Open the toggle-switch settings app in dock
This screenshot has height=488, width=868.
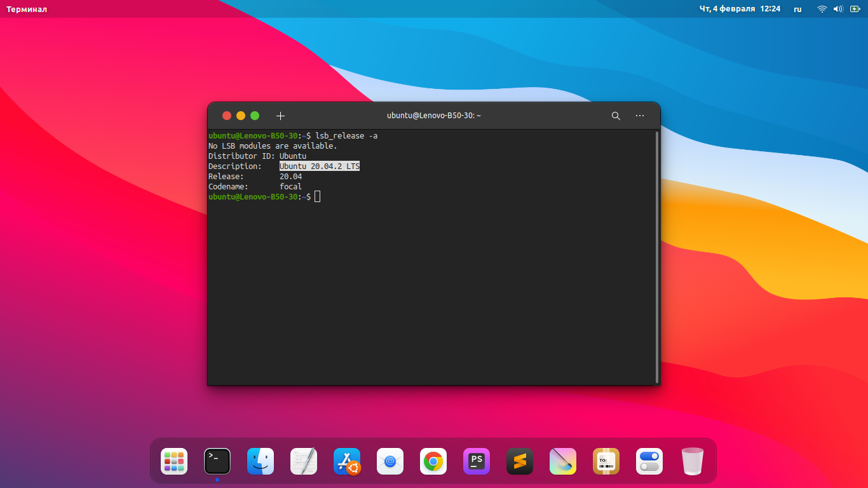(649, 461)
